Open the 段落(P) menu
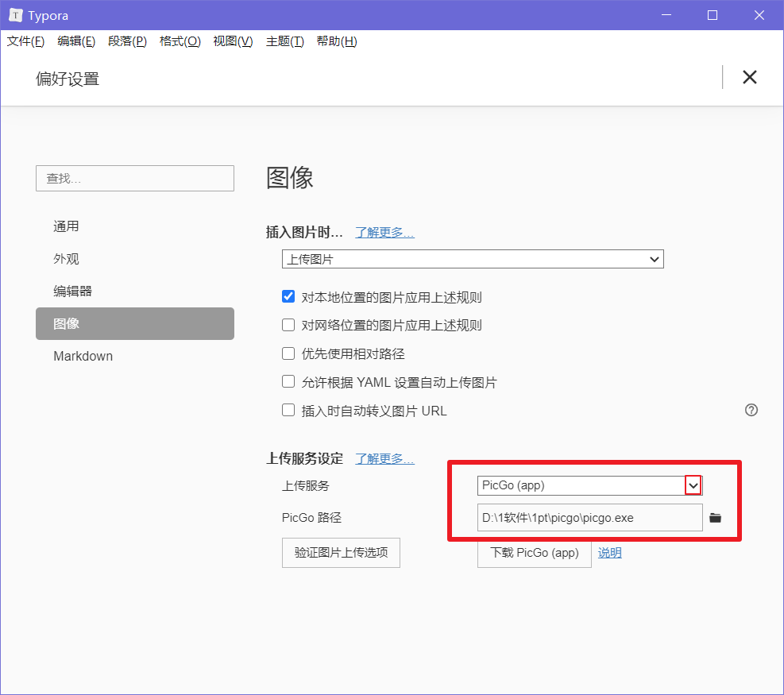The height and width of the screenshot is (695, 784). point(128,41)
